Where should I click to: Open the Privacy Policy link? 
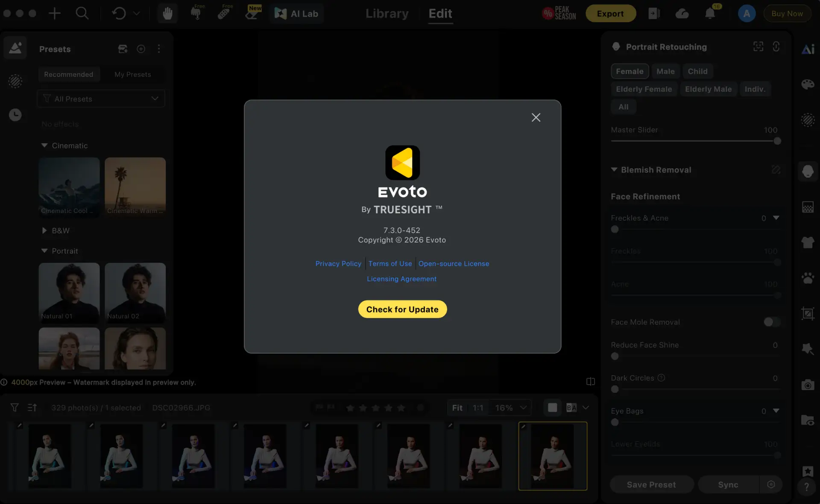coord(338,264)
